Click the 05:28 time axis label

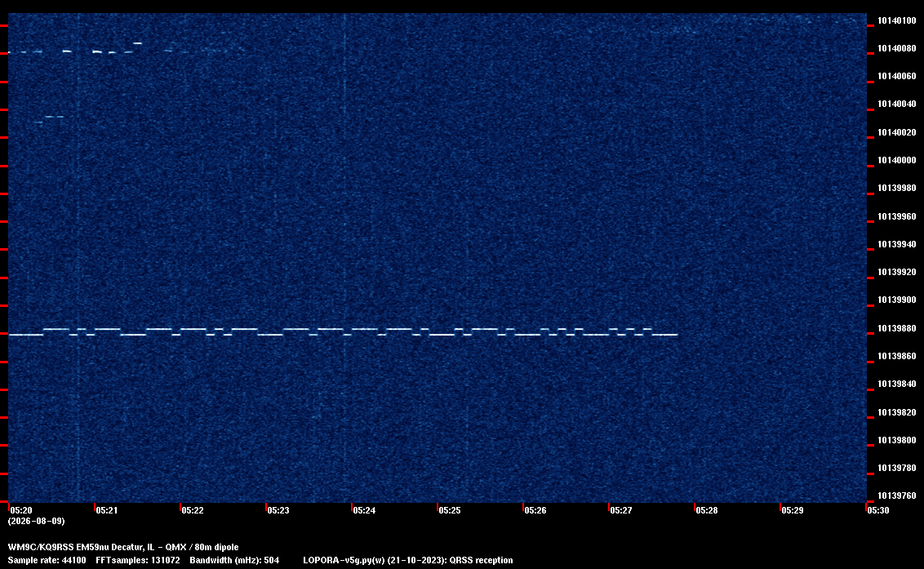pos(707,510)
